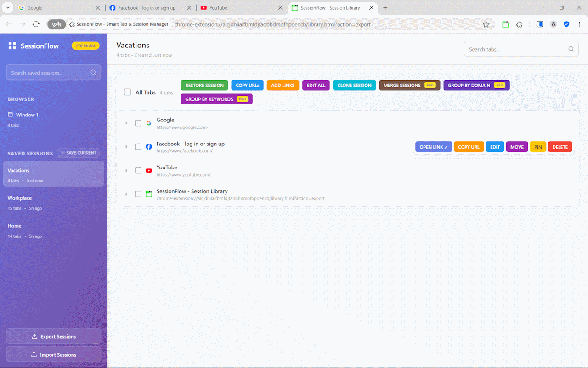
Task: Open the Chrome three-dot menu
Action: 579,24
